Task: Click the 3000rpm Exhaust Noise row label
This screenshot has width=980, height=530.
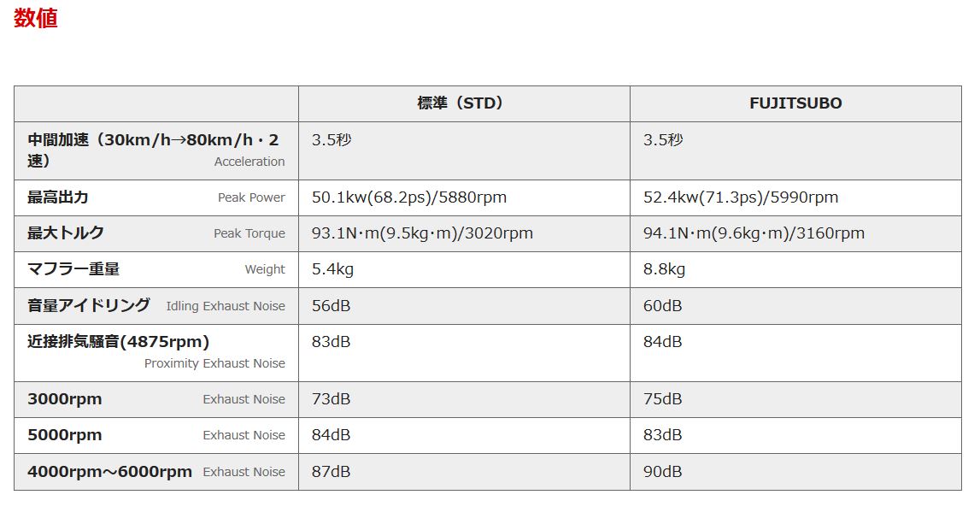Action: pyautogui.click(x=156, y=399)
